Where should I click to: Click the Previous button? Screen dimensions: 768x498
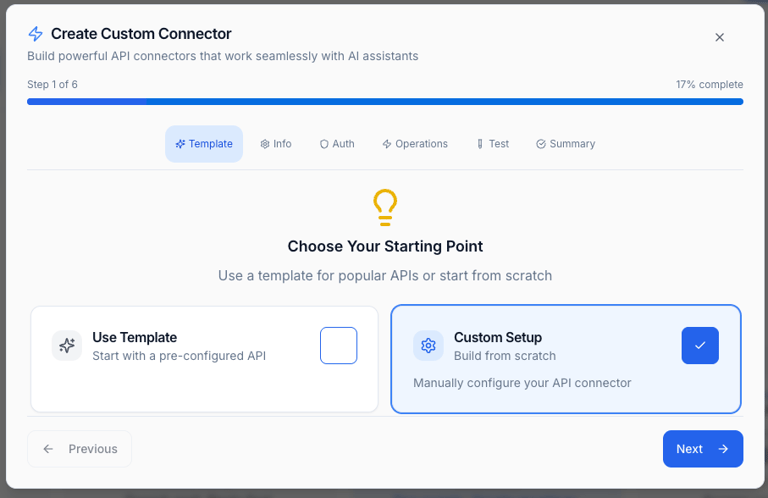(79, 449)
